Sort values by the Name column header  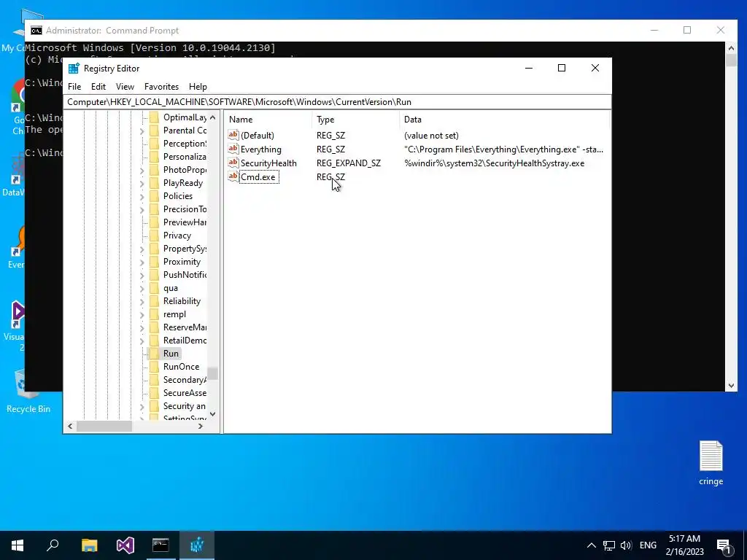(268, 120)
